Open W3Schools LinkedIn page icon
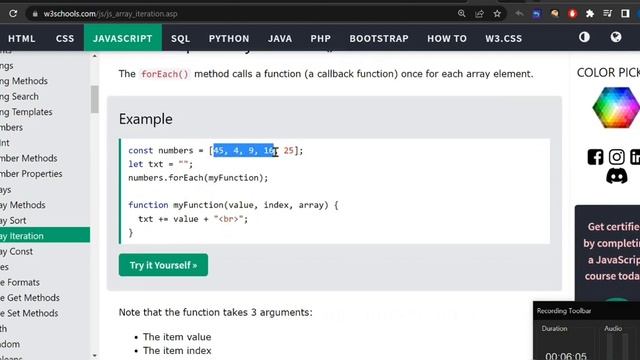640x360 pixels. click(635, 157)
